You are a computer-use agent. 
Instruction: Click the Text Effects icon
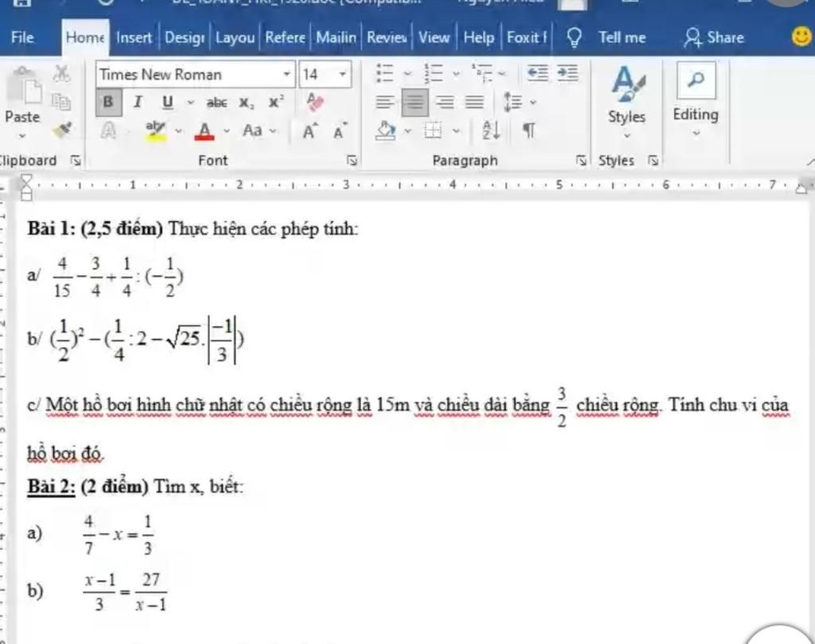coord(108,131)
